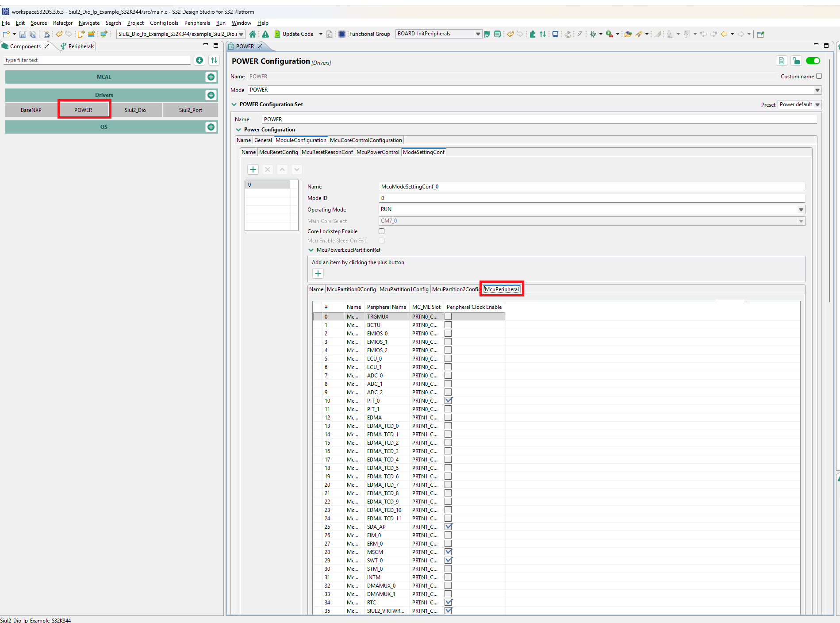Click the sort arrows icon beside the filter
This screenshot has width=840, height=623.
tap(214, 60)
